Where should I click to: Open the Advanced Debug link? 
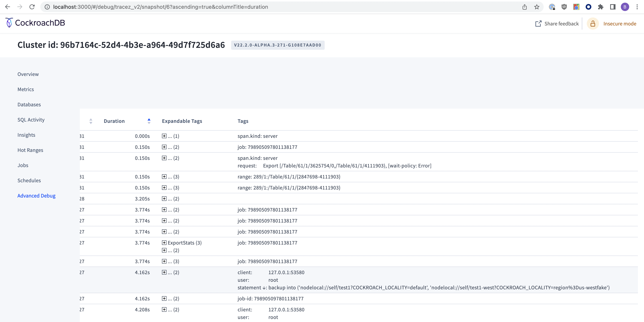(x=36, y=196)
